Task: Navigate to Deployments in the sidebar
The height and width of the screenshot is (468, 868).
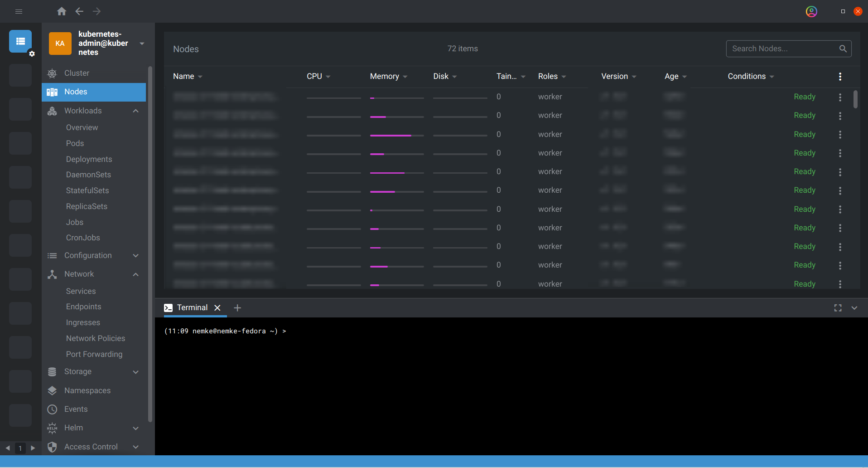Action: pos(89,159)
